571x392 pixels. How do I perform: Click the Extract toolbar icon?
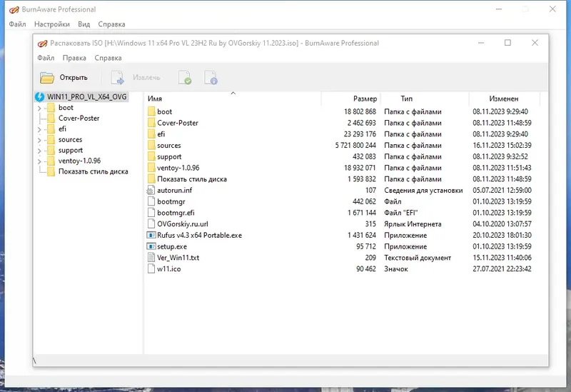[x=117, y=78]
